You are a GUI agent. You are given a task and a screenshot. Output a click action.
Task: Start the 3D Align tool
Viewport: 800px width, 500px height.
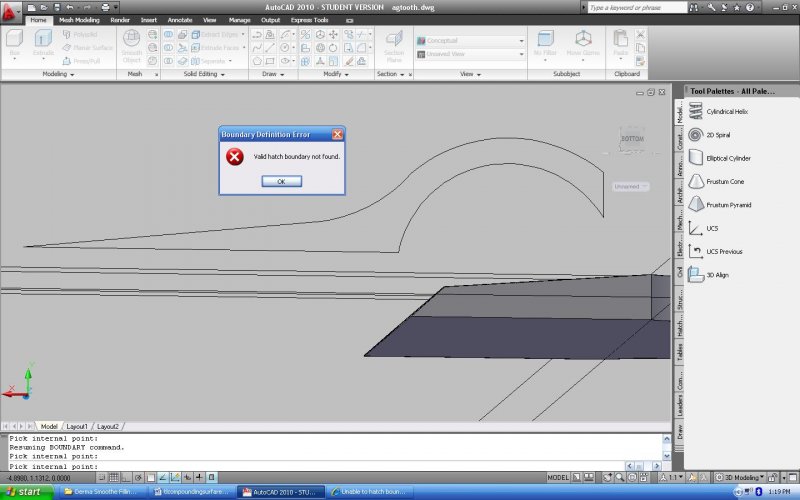[716, 274]
